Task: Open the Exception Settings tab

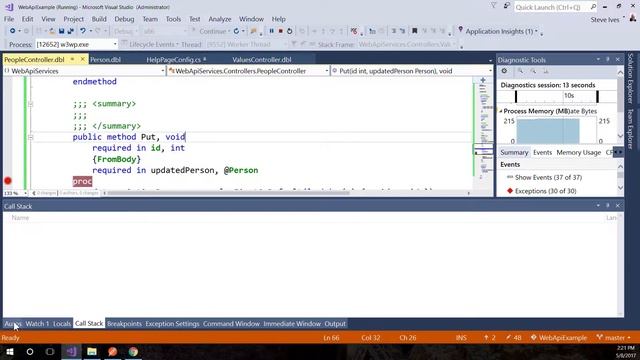Action: (x=172, y=324)
